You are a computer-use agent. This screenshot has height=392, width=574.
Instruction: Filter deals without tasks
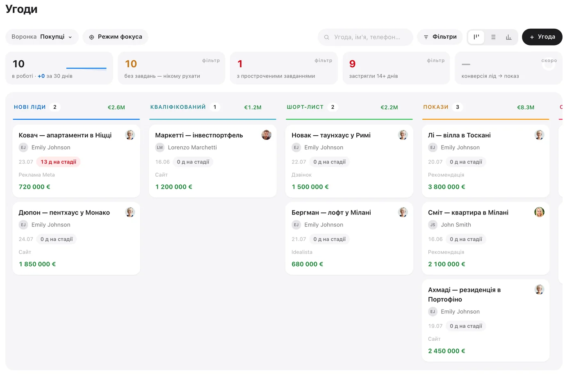pyautogui.click(x=171, y=68)
